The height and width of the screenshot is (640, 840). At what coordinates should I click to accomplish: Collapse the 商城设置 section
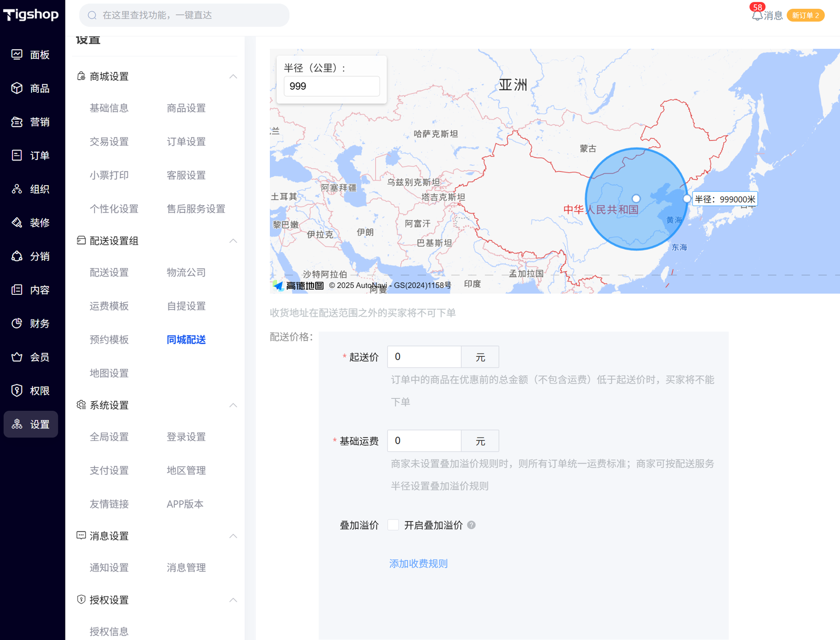[x=233, y=77]
